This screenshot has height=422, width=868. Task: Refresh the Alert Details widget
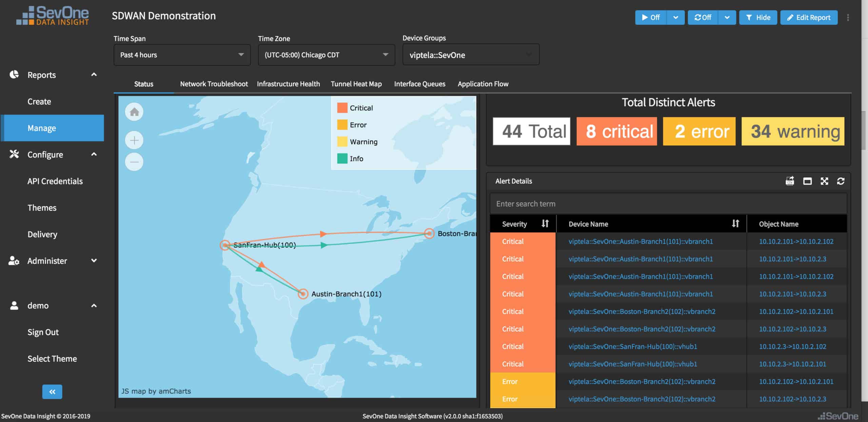pos(841,181)
